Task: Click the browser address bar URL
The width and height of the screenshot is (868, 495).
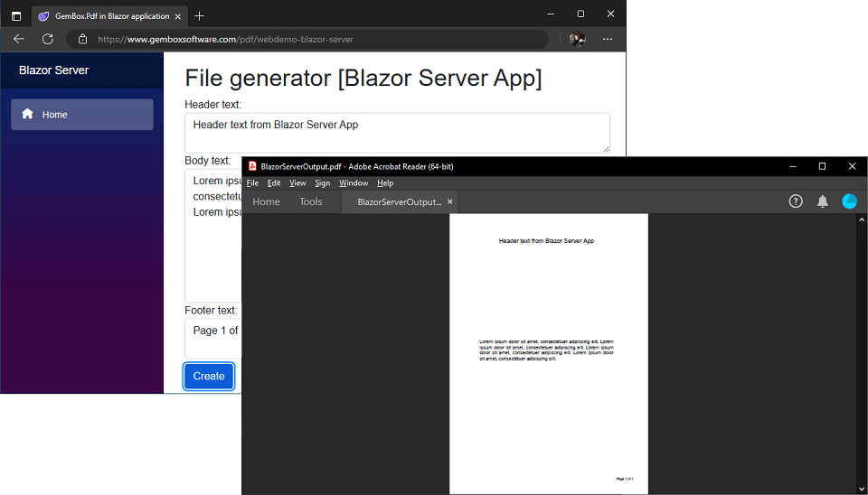Action: [226, 39]
